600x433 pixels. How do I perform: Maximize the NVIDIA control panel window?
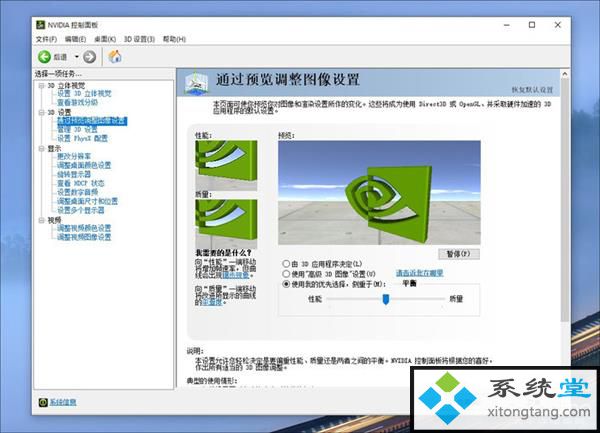tap(532, 25)
